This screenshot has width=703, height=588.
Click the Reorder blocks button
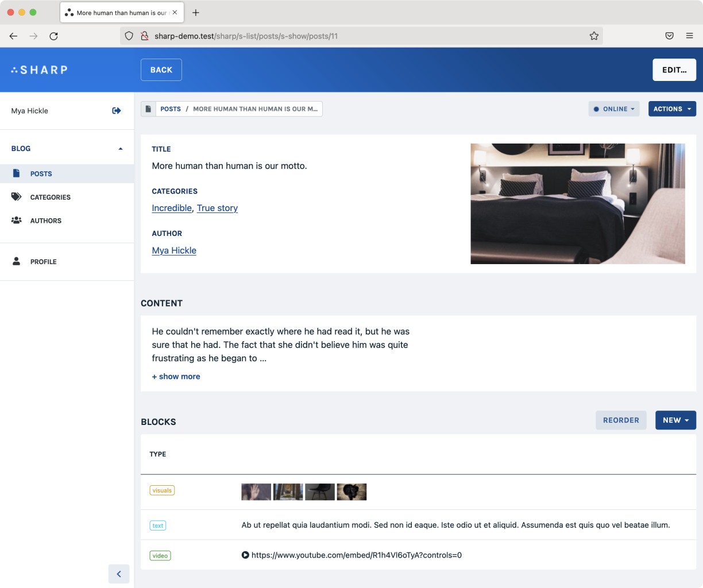pyautogui.click(x=621, y=420)
